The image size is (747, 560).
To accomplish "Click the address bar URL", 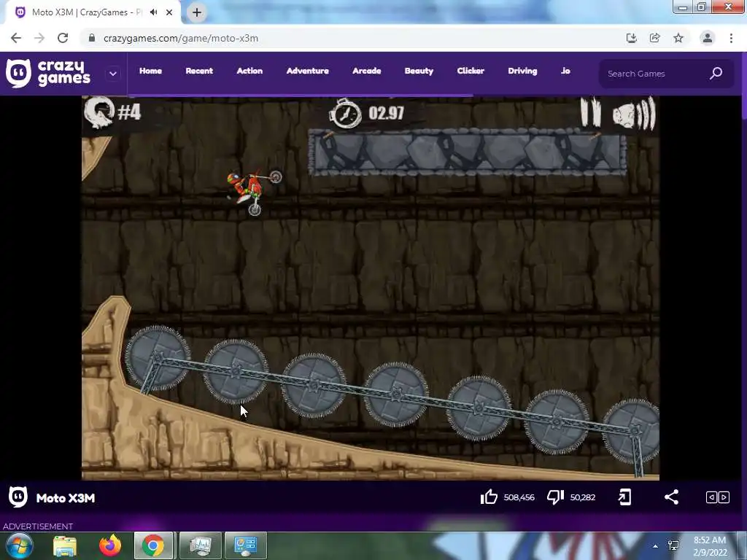I will coord(181,38).
